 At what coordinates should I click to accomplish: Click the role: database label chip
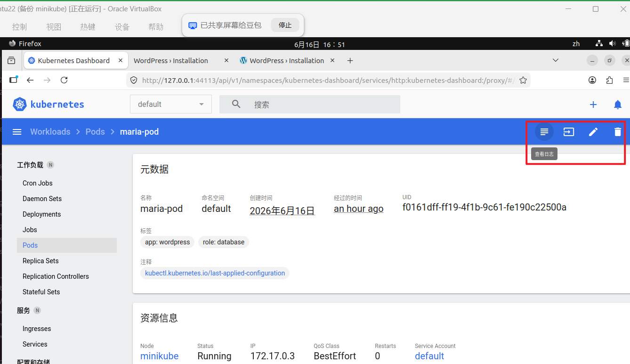pos(224,242)
